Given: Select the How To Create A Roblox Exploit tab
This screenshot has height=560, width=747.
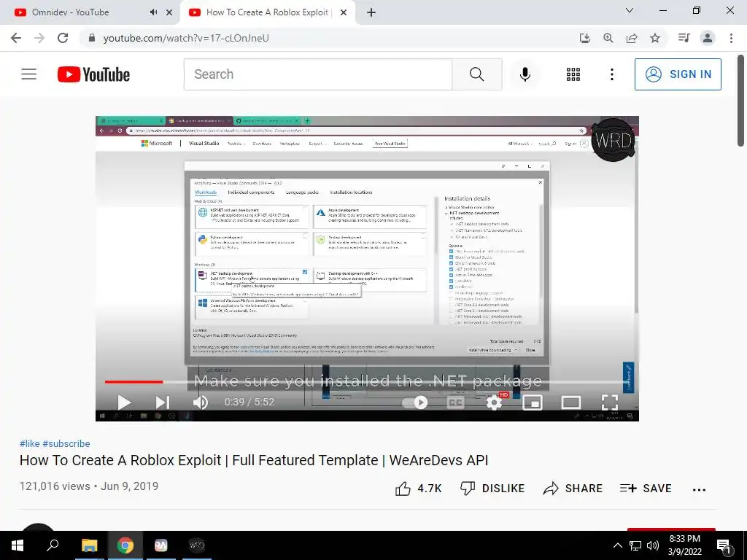Looking at the screenshot, I should 267,12.
